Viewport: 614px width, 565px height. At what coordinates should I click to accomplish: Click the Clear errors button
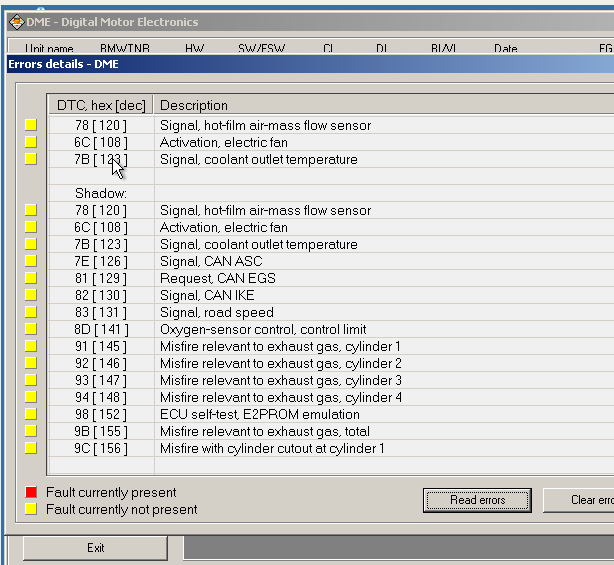(579, 500)
